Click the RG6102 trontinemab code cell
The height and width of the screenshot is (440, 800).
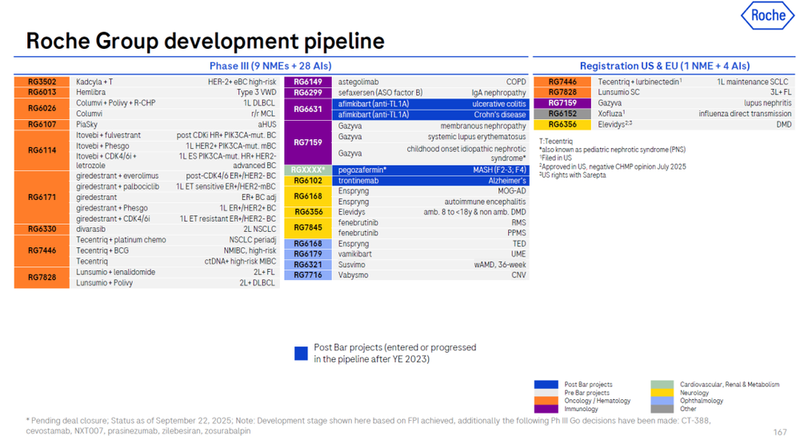pyautogui.click(x=306, y=182)
